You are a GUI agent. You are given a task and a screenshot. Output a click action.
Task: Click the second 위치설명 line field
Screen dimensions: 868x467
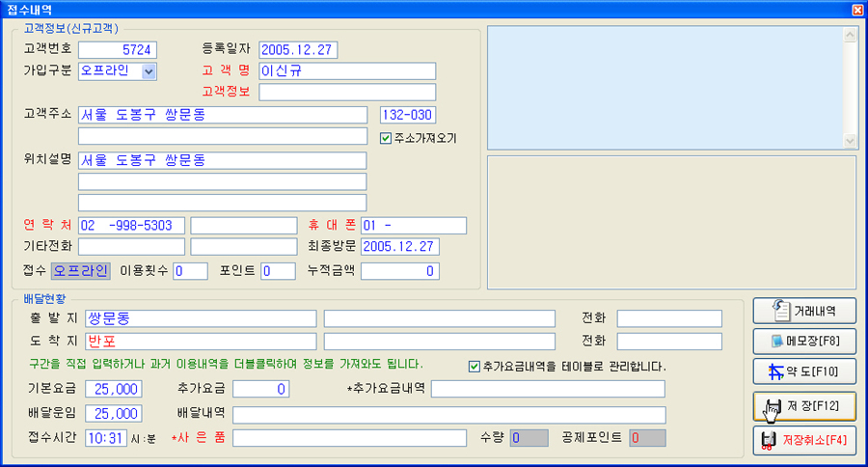(x=222, y=181)
